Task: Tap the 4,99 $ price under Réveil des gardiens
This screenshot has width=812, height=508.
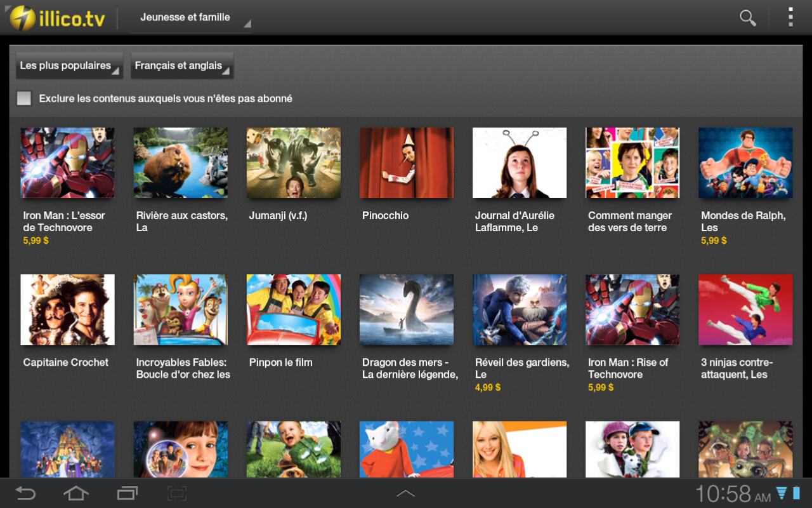Action: coord(488,387)
